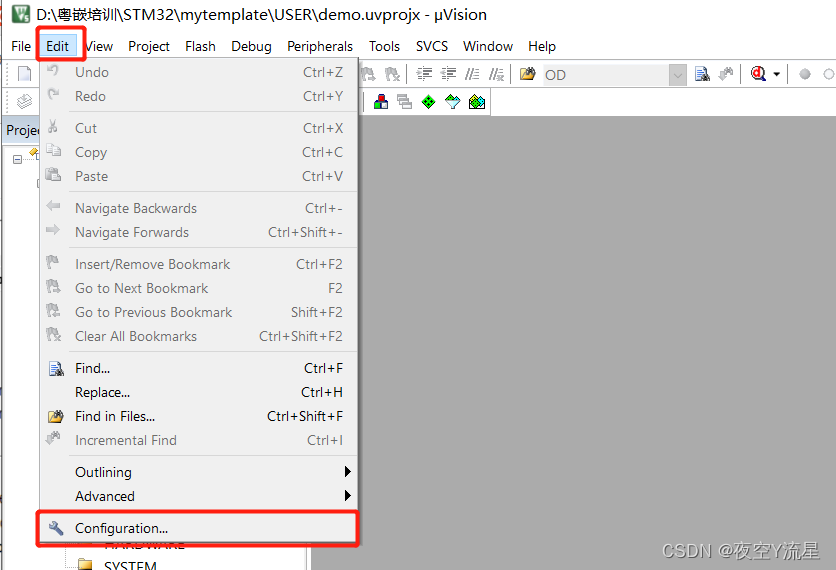The width and height of the screenshot is (836, 570).
Task: Click the uncomment selection toolbar icon
Action: click(x=496, y=74)
